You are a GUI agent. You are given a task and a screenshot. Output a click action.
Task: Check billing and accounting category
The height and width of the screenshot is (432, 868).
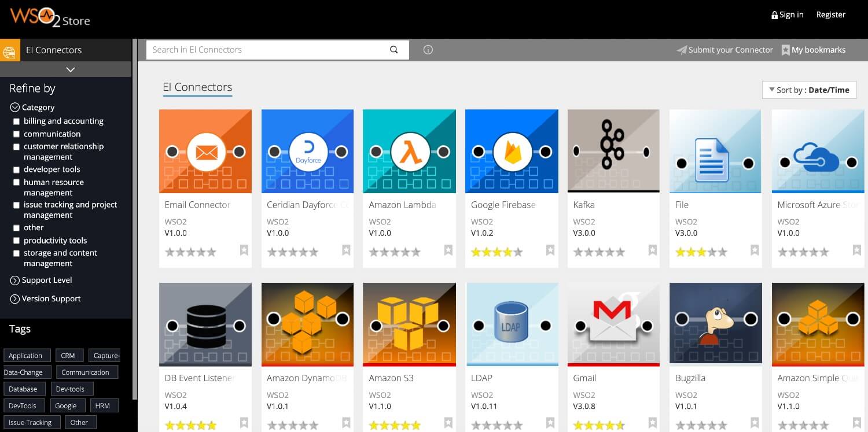[16, 121]
